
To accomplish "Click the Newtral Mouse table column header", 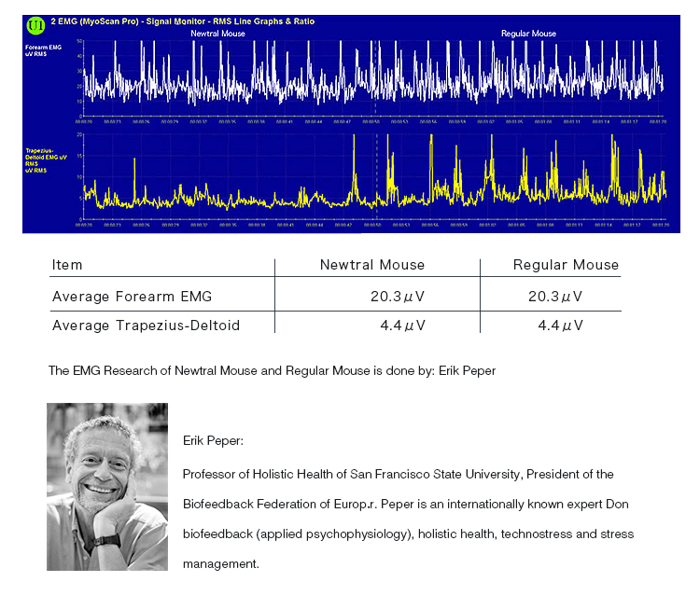I will coord(371,265).
